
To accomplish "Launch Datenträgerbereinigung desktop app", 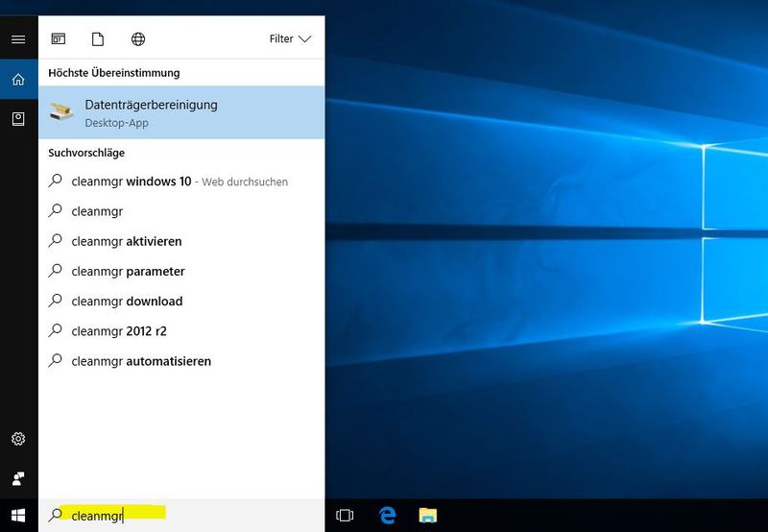I will pos(181,112).
